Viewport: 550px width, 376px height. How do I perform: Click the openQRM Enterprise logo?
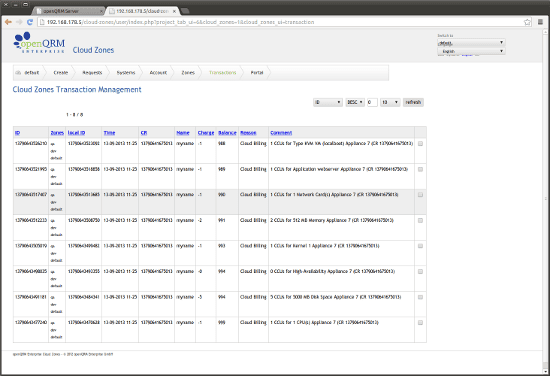click(x=39, y=43)
